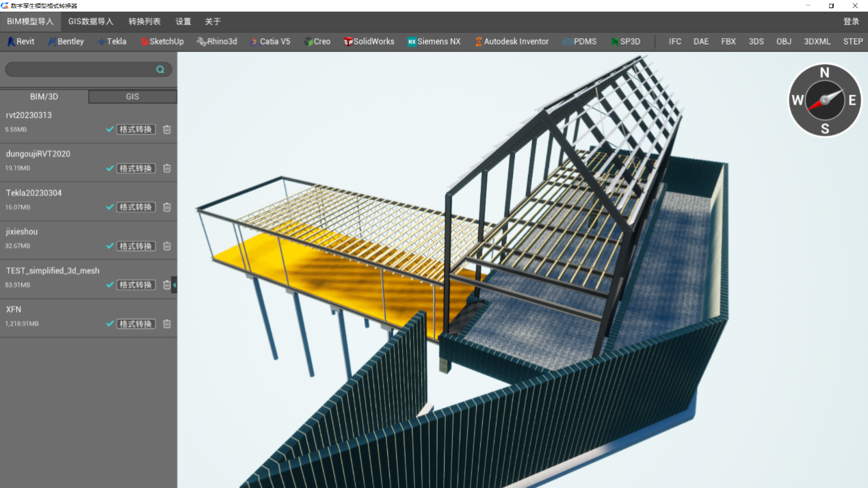Toggle the green checkmark beside rvt20230313

tap(109, 129)
